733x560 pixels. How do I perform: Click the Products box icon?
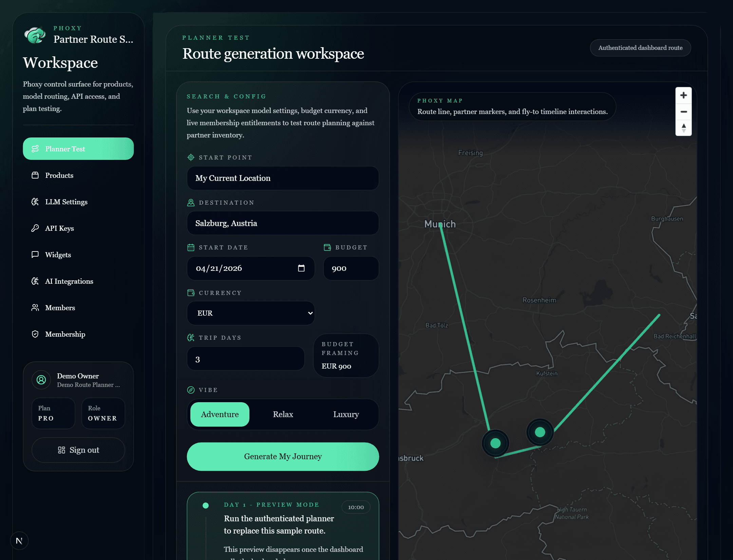[x=35, y=175]
